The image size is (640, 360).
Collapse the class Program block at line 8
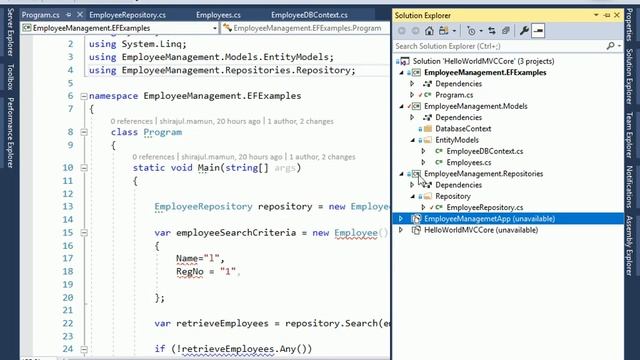(84, 132)
